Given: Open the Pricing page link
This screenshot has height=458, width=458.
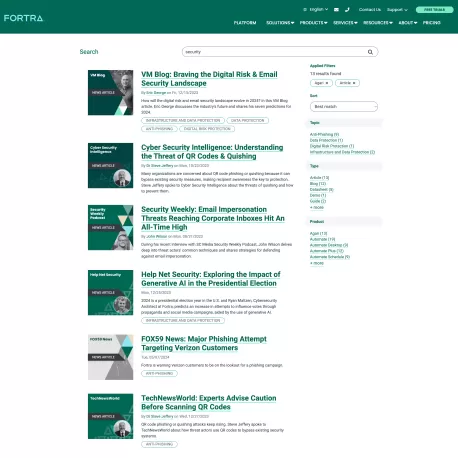Looking at the screenshot, I should coord(432,23).
